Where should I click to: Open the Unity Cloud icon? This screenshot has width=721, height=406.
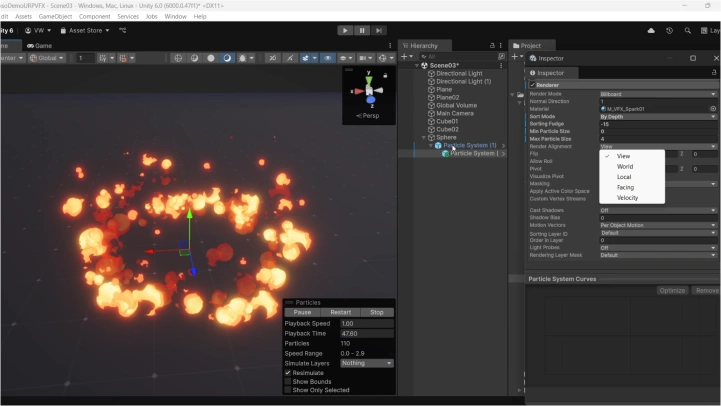pos(651,30)
